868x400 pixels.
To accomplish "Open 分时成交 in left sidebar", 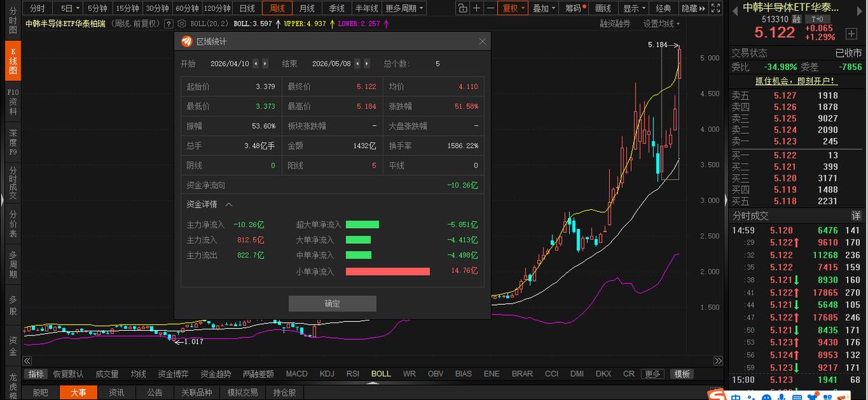I will click(x=13, y=182).
